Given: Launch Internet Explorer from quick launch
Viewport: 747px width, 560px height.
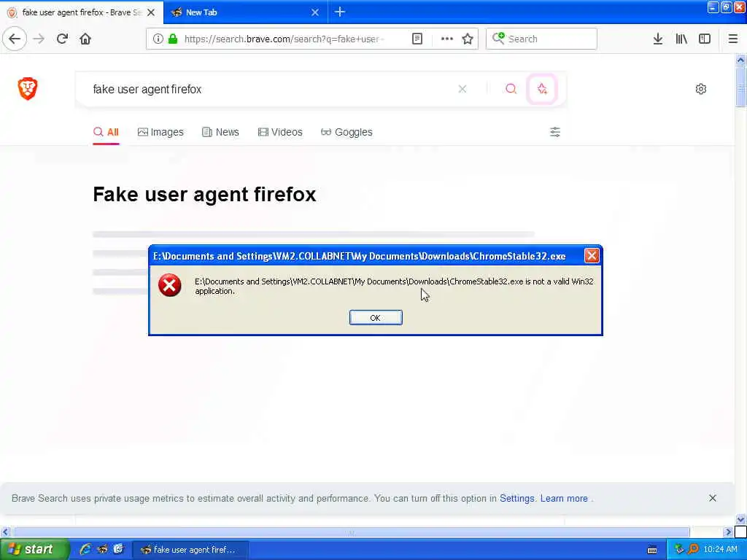Looking at the screenshot, I should click(85, 549).
